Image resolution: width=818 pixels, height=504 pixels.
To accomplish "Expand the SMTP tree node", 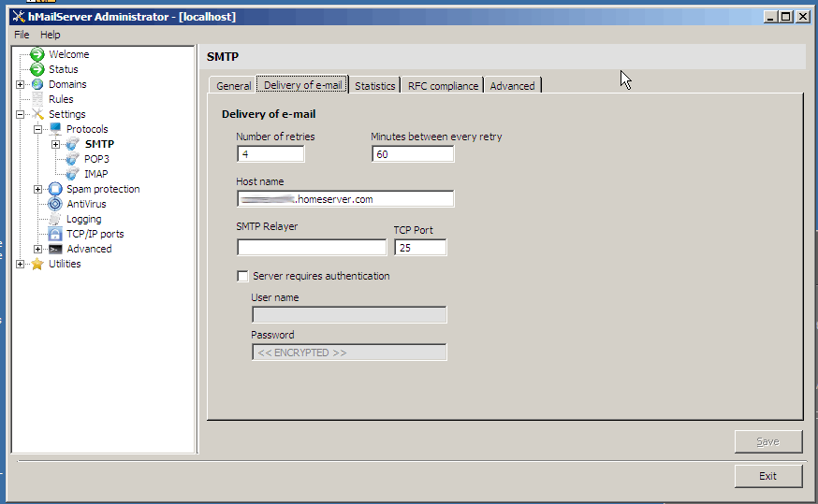I will (x=55, y=144).
